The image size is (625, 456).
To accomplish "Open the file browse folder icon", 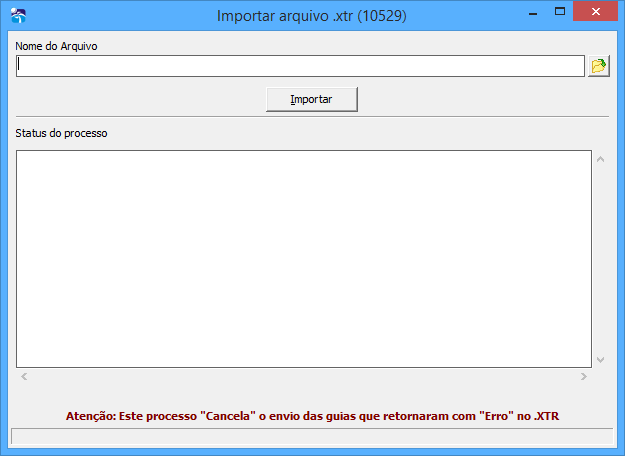I will coord(599,66).
